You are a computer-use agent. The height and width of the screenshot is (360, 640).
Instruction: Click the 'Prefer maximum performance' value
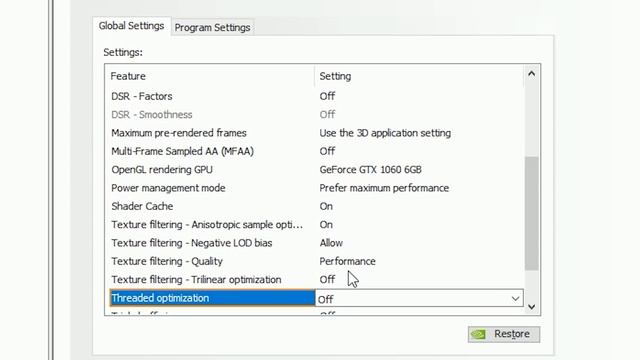click(384, 188)
